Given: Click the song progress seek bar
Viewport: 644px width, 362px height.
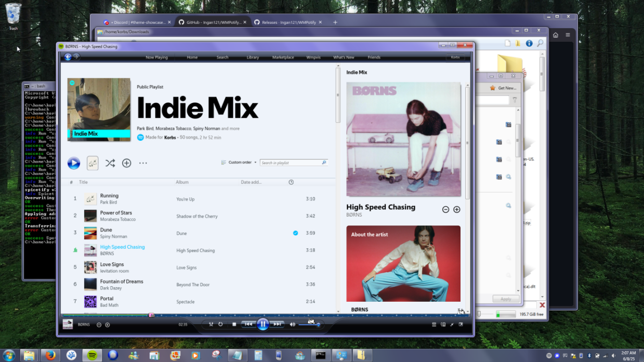Looking at the screenshot, I should [234, 315].
